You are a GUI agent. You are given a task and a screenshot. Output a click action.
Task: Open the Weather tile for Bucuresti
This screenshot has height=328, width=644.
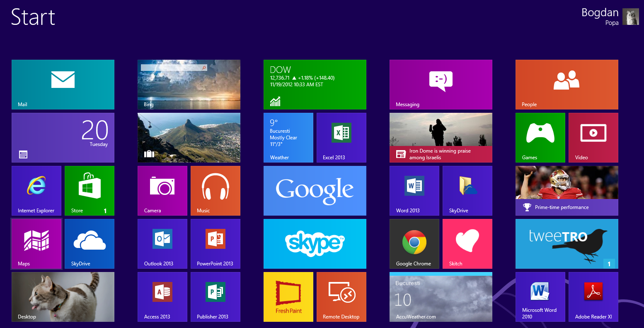tap(288, 138)
